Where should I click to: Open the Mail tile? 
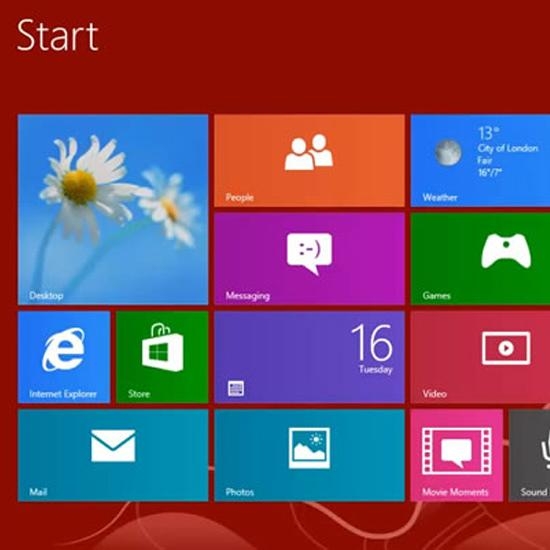[x=113, y=455]
